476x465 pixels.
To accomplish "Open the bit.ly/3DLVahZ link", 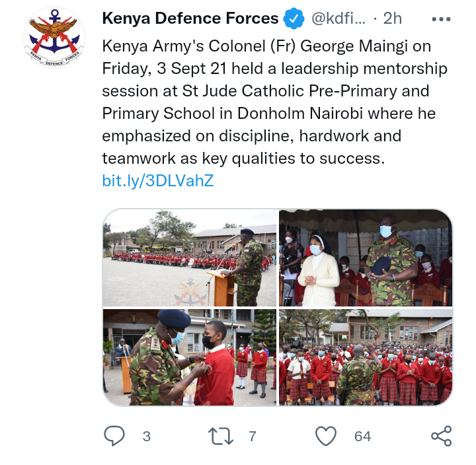I will [158, 181].
